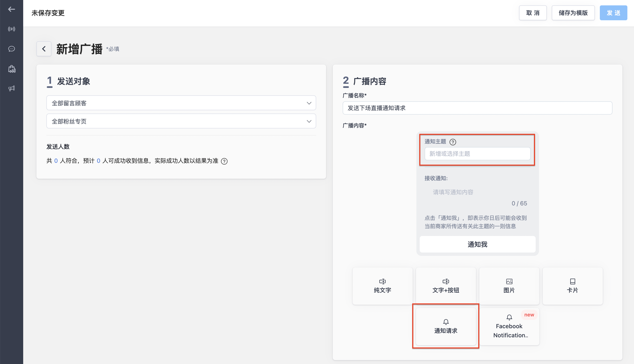
Task: Click the 储存为模版 button
Action: [573, 13]
